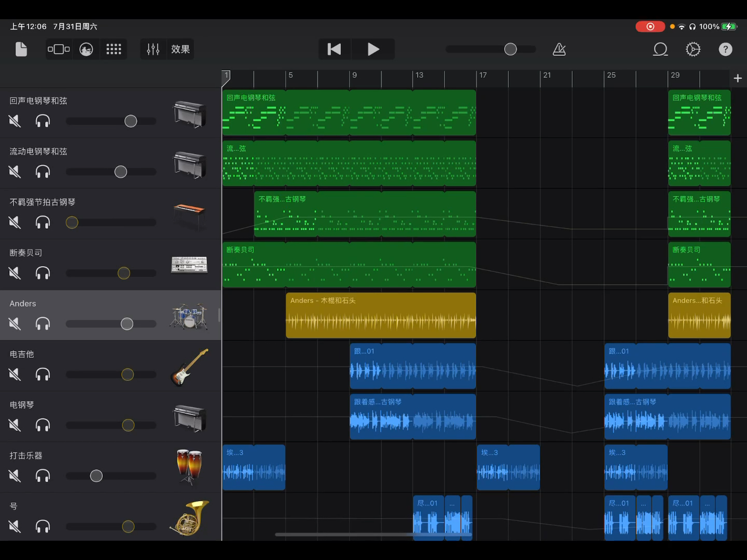This screenshot has height=560, width=747.
Task: Open the live loops grid
Action: [x=114, y=49]
